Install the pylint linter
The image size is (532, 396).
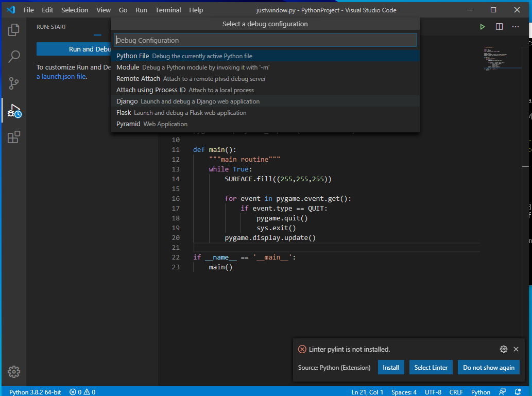point(391,368)
